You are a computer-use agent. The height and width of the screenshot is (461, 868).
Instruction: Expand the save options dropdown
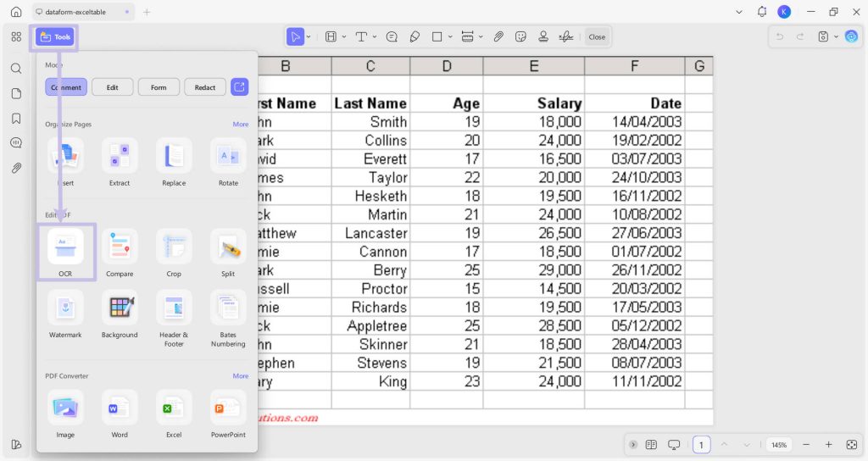(836, 37)
